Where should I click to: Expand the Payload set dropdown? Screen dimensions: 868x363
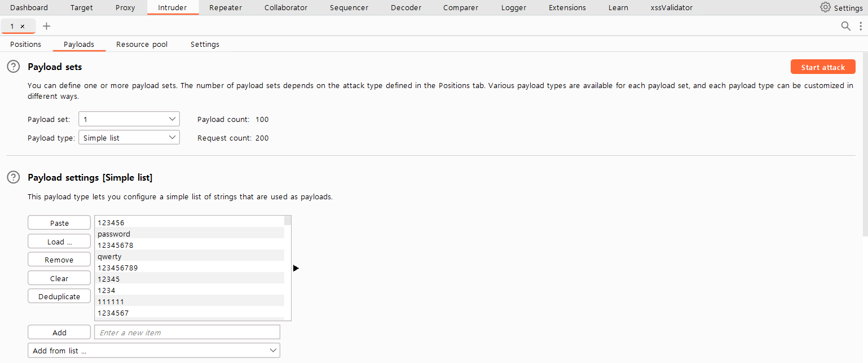click(129, 119)
